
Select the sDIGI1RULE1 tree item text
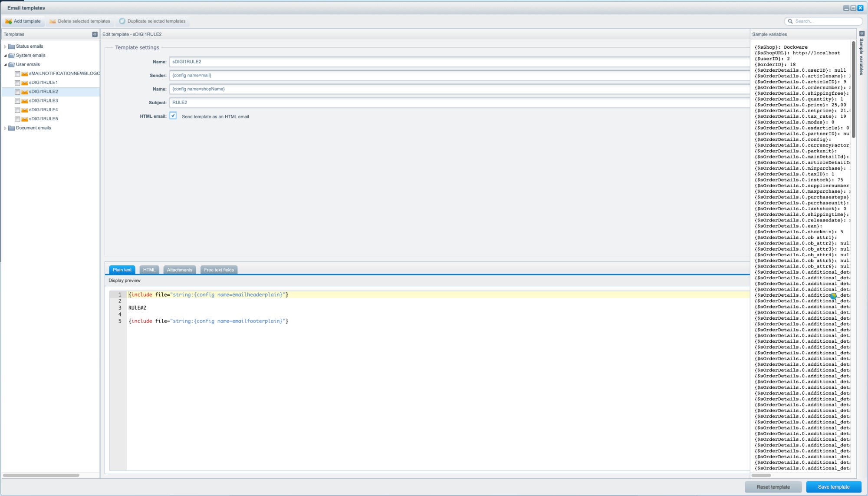43,83
